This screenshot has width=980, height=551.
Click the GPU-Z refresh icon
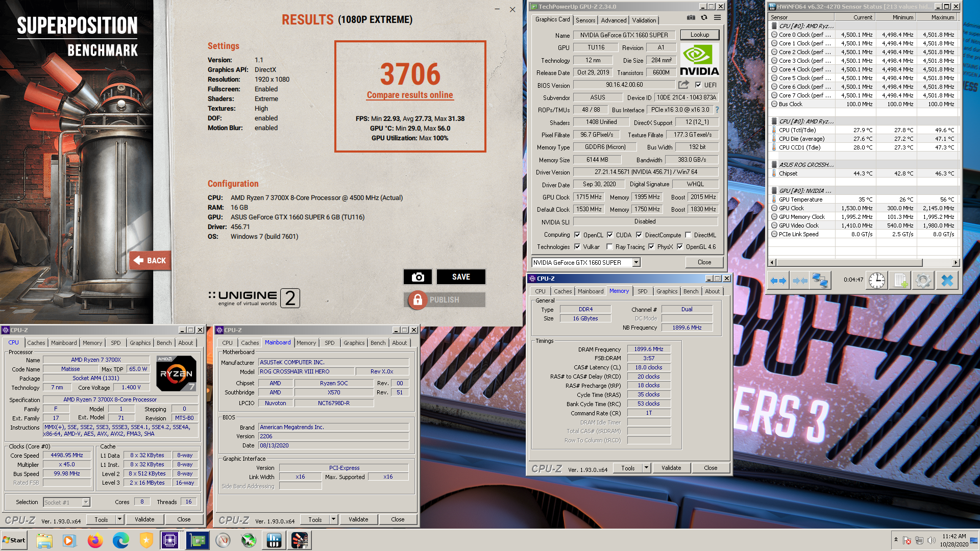[x=704, y=17]
